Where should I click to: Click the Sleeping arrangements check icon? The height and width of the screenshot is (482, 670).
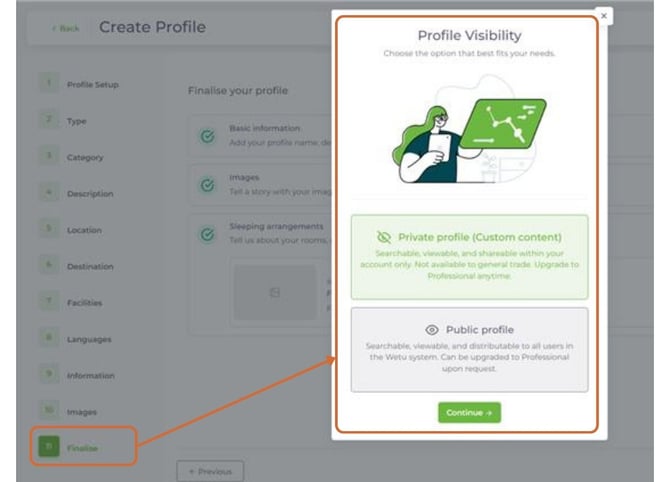tap(207, 235)
